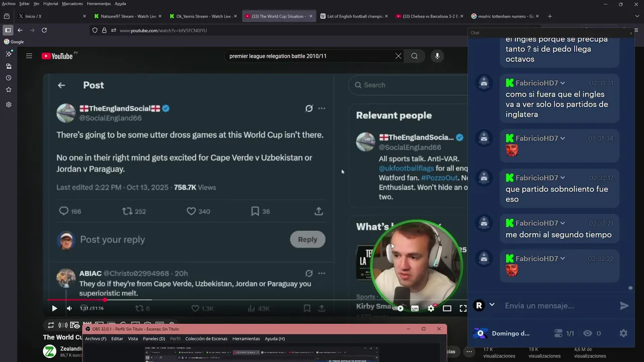Open the AI chatbot sparkle sidebar icon

coord(9,54)
